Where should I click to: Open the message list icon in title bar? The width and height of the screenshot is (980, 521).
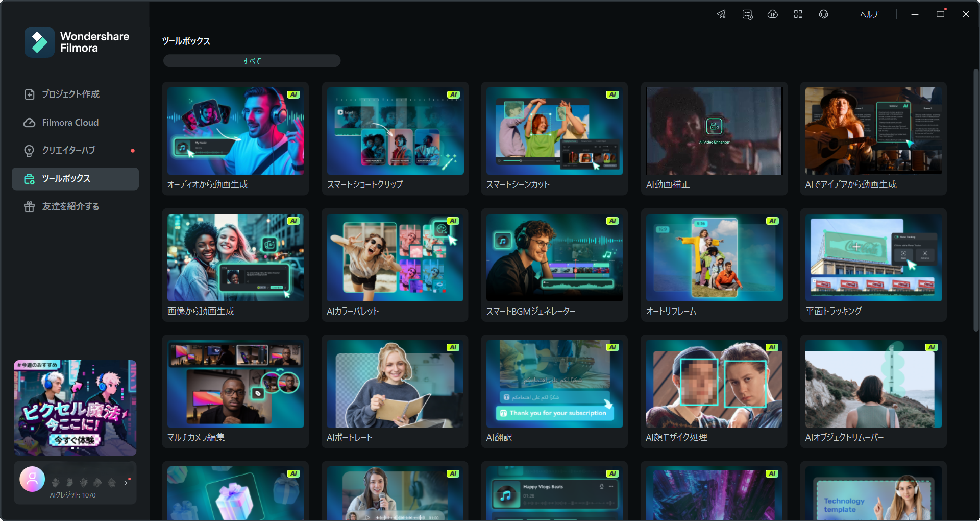(x=747, y=14)
